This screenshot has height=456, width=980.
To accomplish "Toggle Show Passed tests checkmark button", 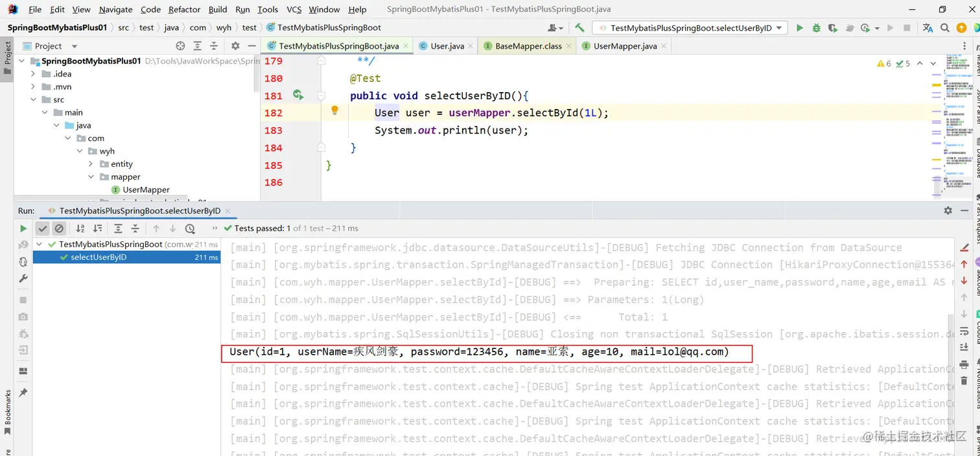I will (42, 228).
